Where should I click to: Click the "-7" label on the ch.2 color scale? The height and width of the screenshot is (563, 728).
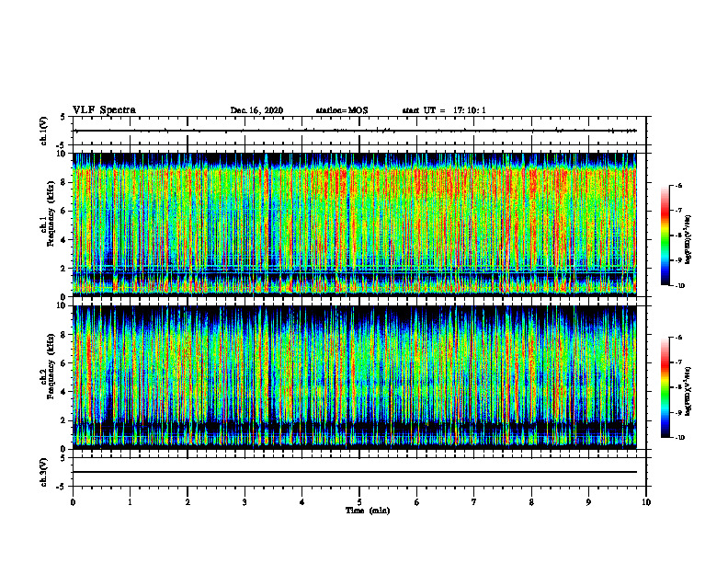coord(678,362)
